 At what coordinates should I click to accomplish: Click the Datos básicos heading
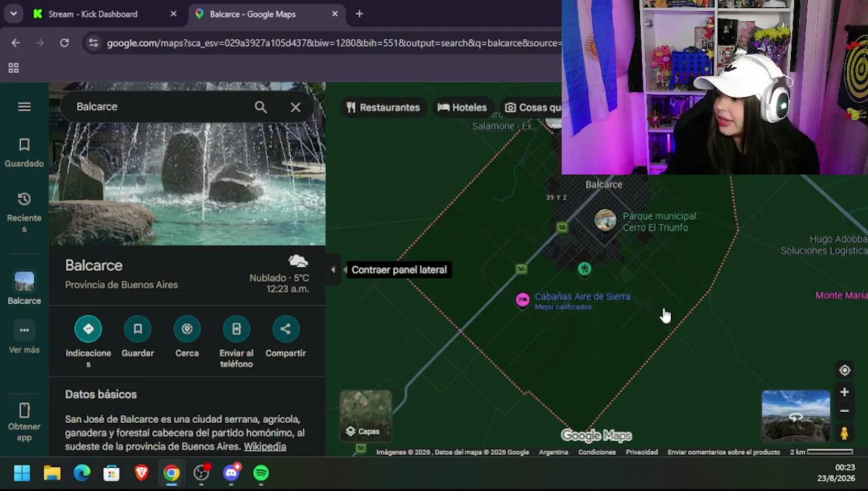coord(101,394)
